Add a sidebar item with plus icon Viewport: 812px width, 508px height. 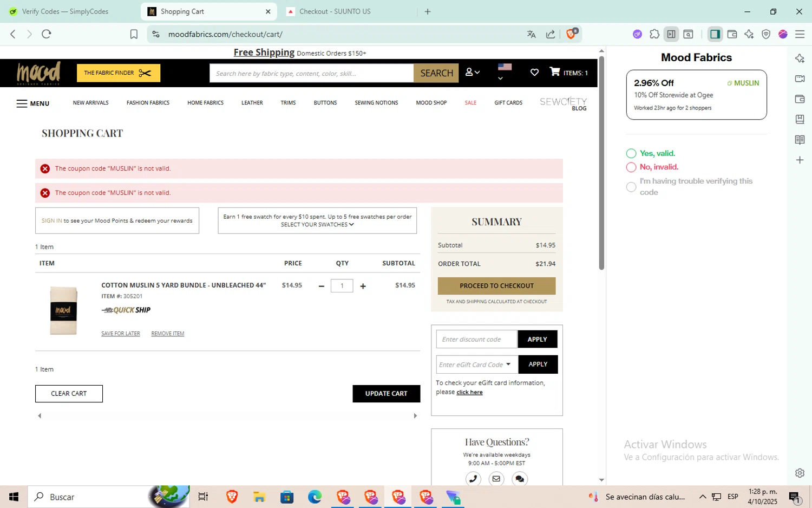click(x=800, y=160)
